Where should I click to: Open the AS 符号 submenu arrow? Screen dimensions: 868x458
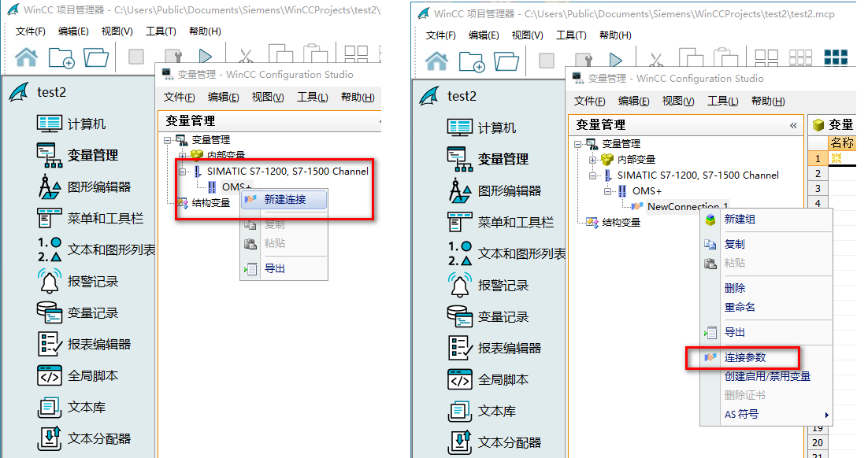pos(826,415)
